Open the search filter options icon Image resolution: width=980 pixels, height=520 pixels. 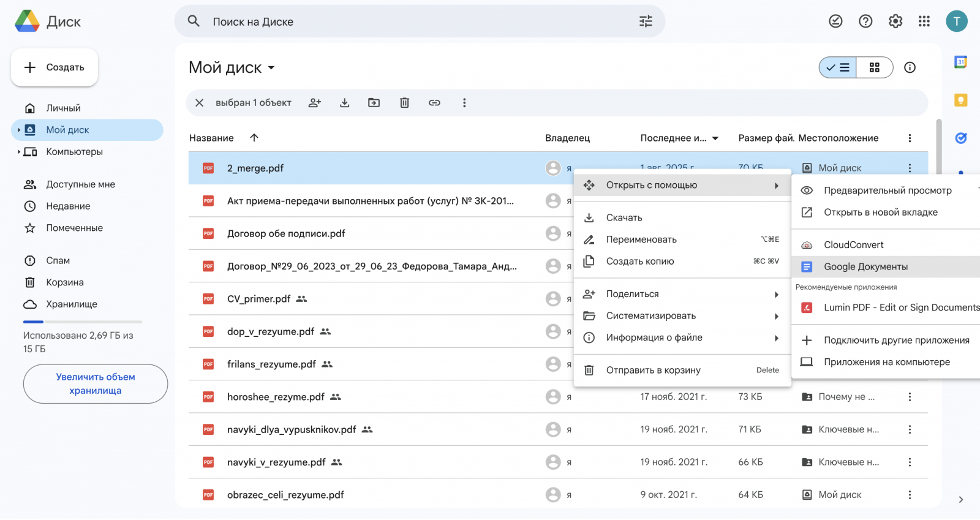(646, 21)
